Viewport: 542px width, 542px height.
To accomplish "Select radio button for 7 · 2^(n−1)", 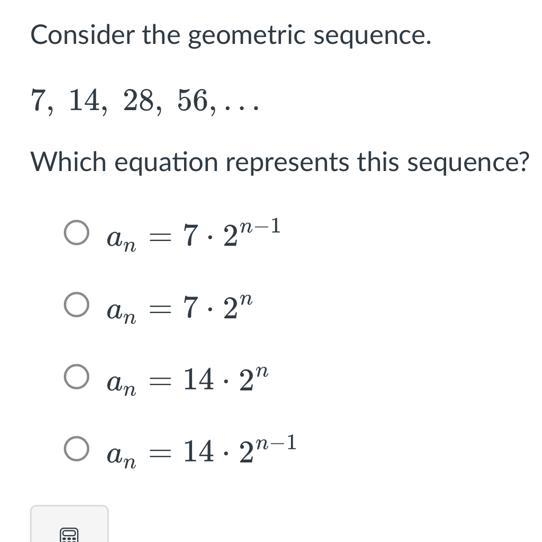I will pos(76,233).
